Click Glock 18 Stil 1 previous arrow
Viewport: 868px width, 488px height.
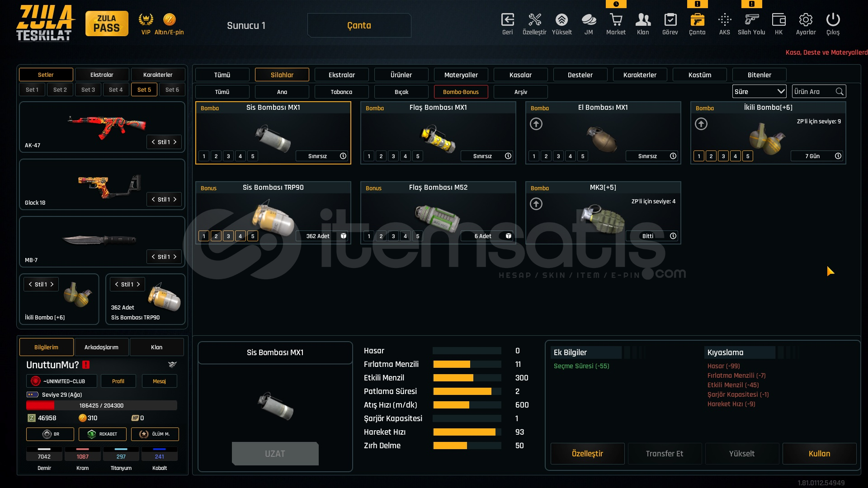pos(153,199)
